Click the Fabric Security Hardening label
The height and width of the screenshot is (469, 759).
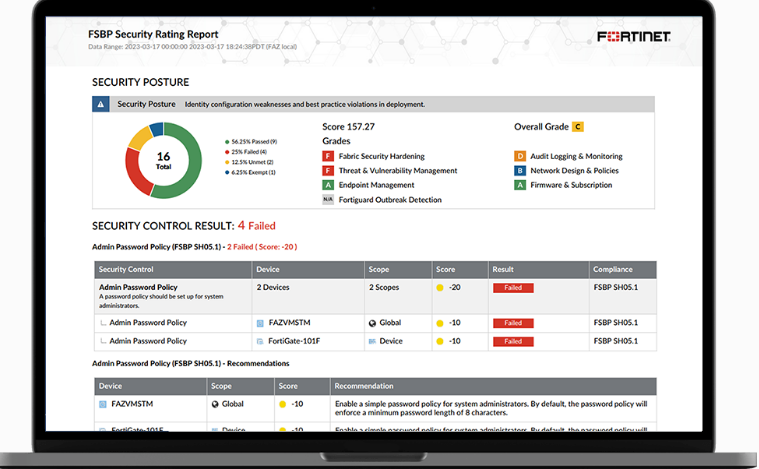[381, 156]
